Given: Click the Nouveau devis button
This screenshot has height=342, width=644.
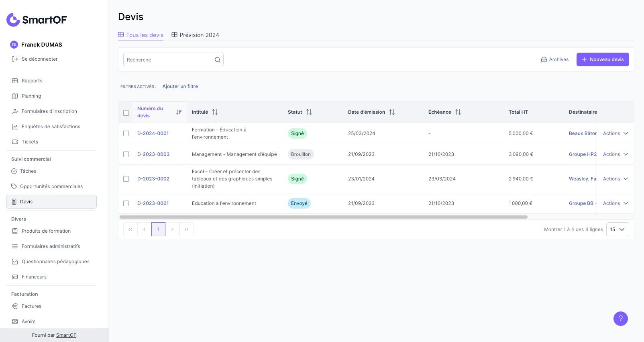Looking at the screenshot, I should click(603, 59).
